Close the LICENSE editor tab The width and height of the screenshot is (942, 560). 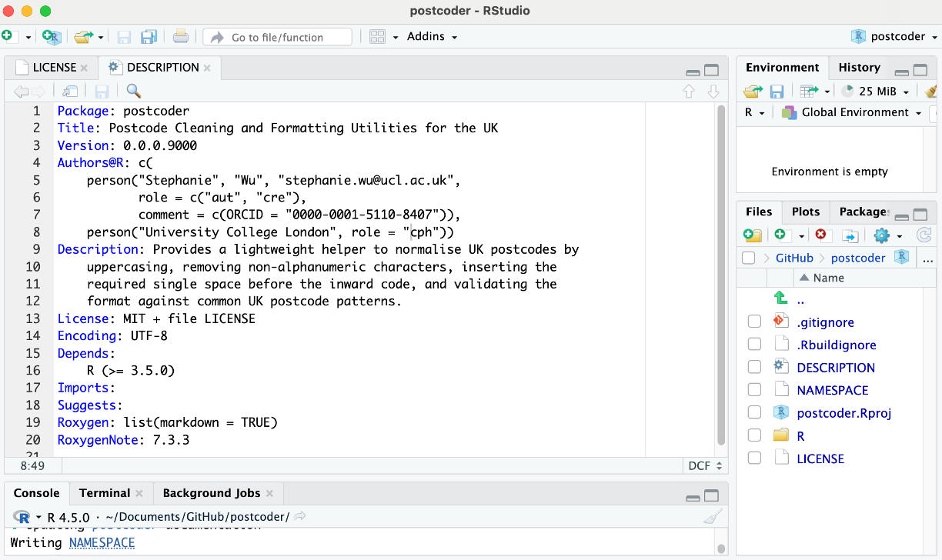(84, 68)
